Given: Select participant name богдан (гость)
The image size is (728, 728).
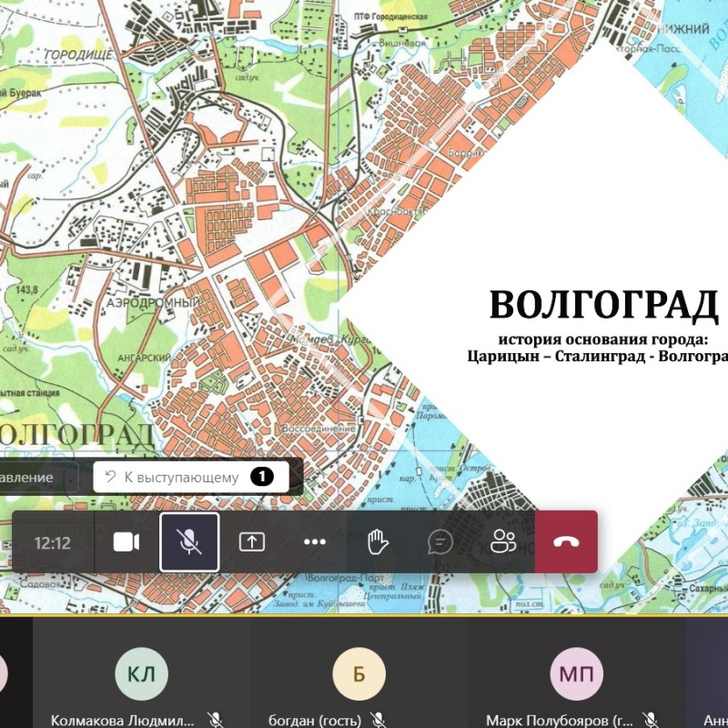Looking at the screenshot, I should point(308,720).
